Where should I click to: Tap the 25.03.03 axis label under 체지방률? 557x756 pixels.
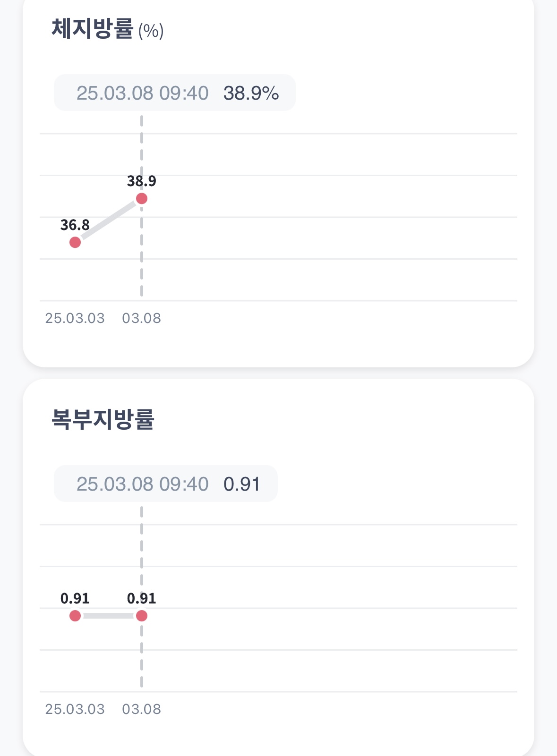75,318
